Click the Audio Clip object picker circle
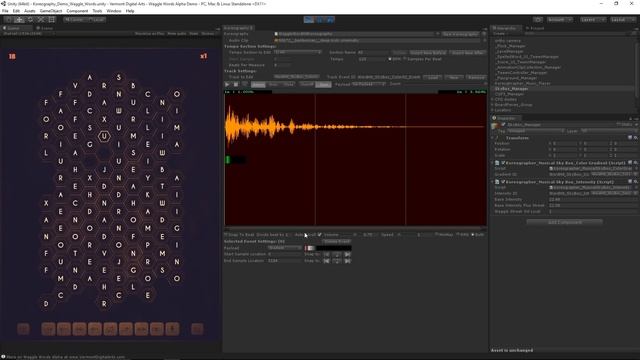 point(484,40)
